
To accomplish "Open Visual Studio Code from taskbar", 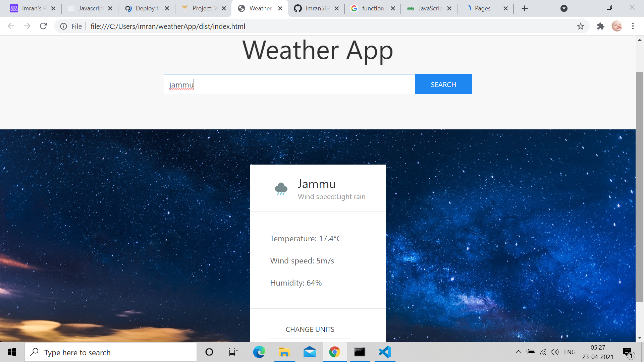I will coord(385,352).
